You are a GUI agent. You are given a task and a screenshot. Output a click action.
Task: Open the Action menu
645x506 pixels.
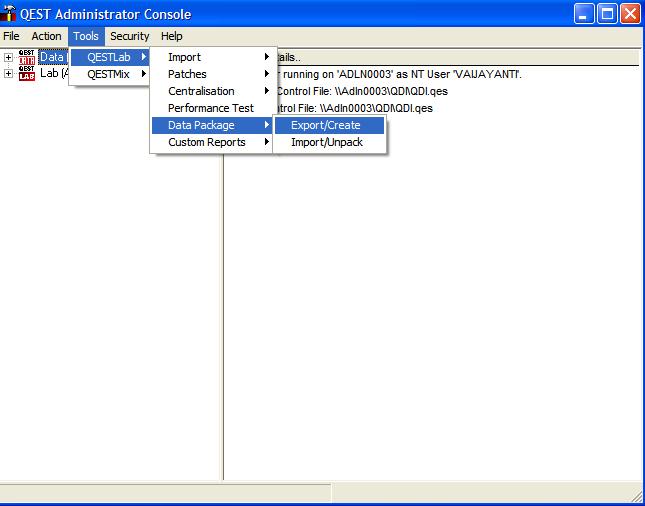pos(46,36)
